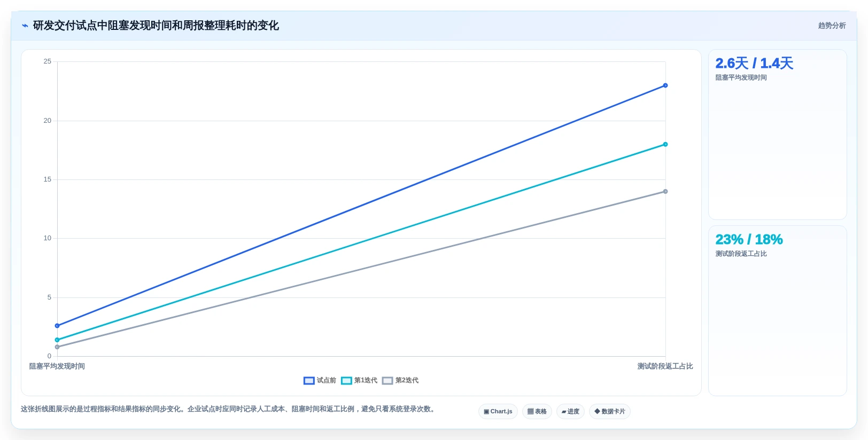Click the y-axis tick label 20
The image size is (868, 440).
[48, 121]
